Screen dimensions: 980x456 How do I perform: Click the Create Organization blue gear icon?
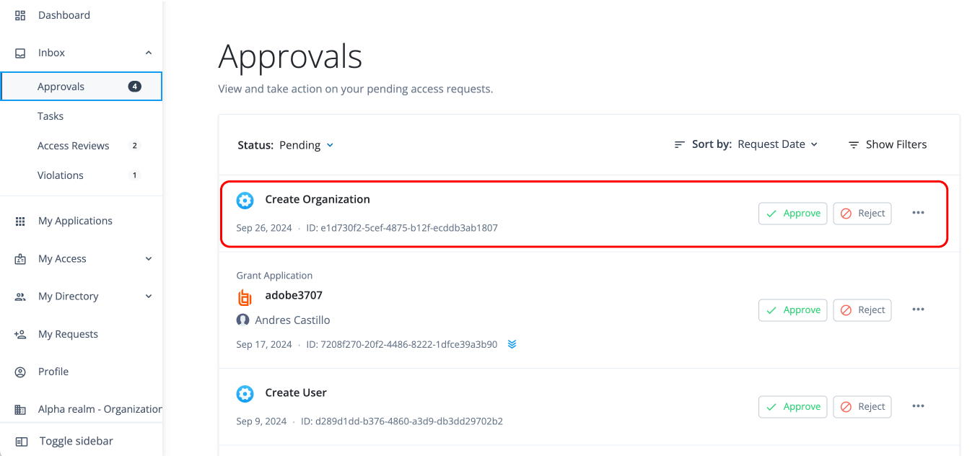[245, 201]
